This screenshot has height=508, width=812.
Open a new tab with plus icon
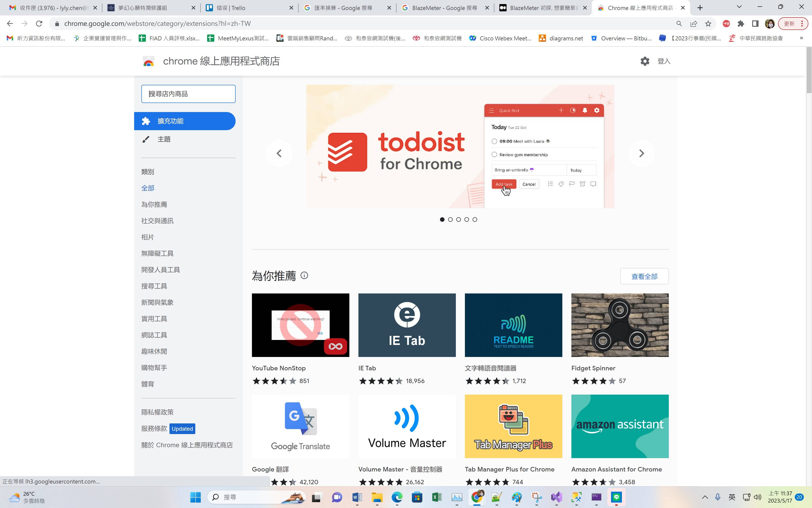click(700, 8)
